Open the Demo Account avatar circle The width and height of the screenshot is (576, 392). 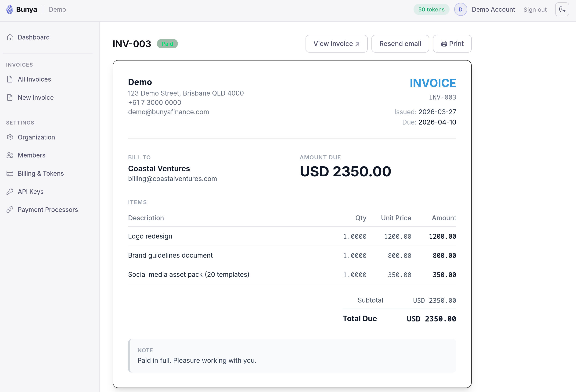[x=461, y=9]
